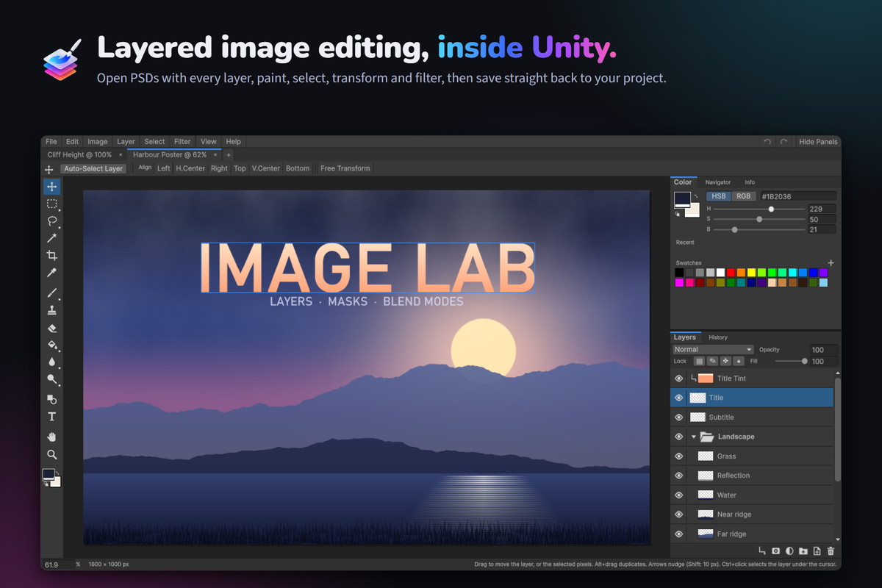This screenshot has height=588, width=882.
Task: Adjust the layer Fill slider
Action: tap(791, 361)
